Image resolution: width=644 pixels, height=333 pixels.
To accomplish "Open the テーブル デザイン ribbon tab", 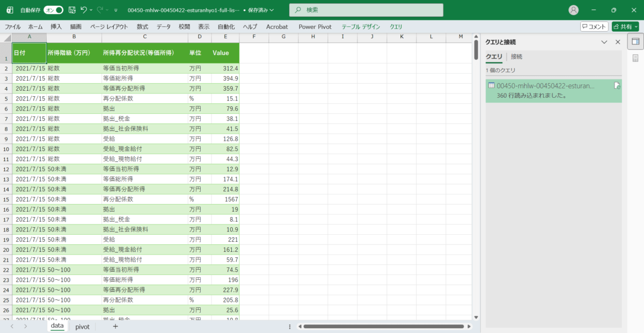I will [361, 26].
